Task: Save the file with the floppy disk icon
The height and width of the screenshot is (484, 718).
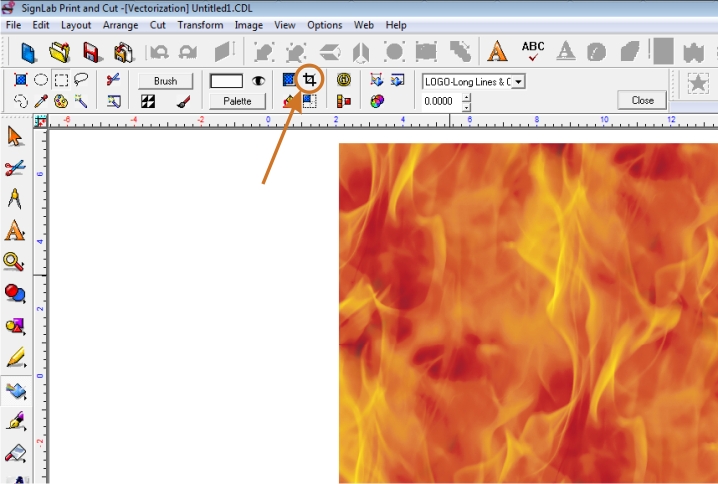Action: 92,52
